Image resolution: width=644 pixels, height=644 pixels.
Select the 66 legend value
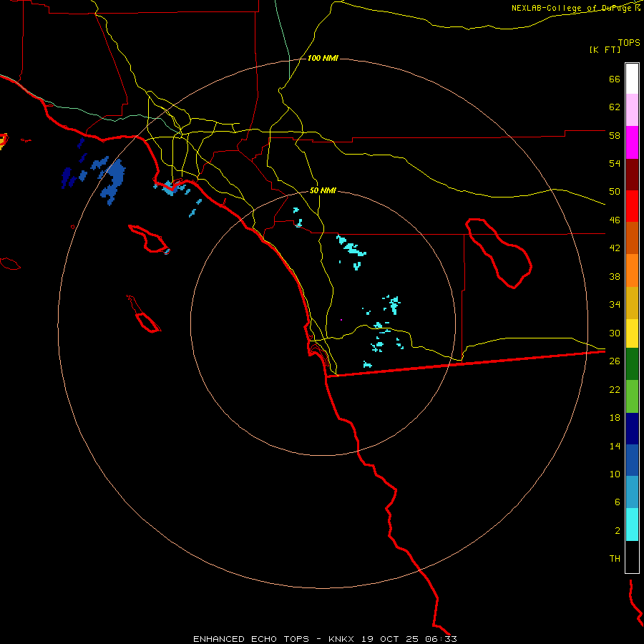[x=615, y=79]
